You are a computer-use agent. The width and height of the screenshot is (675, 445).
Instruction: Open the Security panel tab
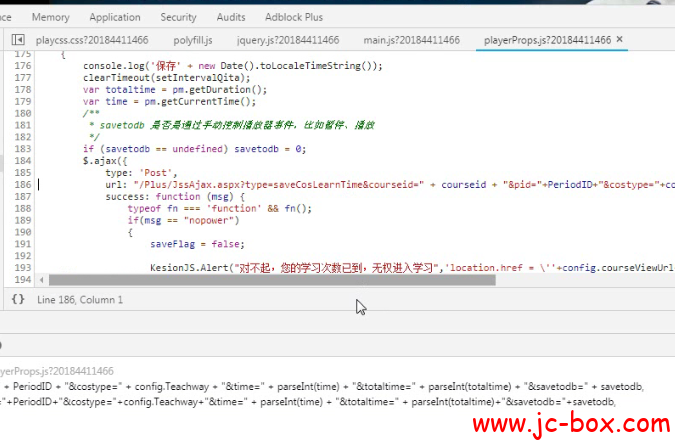tap(178, 17)
